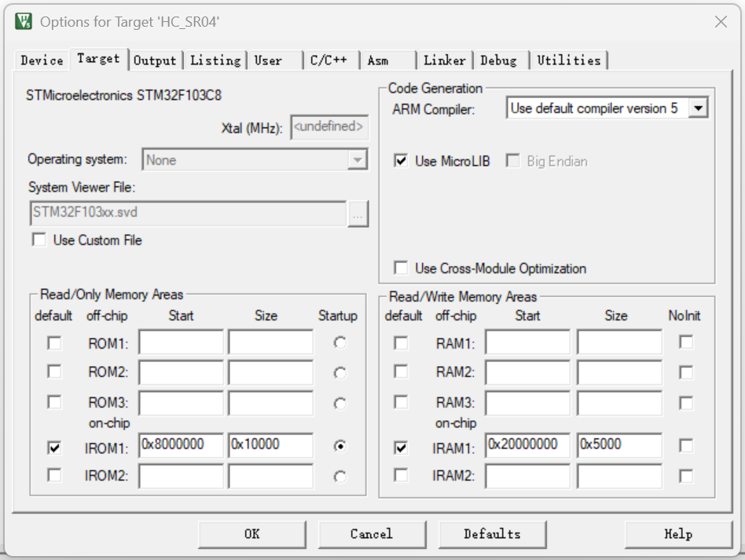Enable NoInit for IRAM2

tap(685, 476)
